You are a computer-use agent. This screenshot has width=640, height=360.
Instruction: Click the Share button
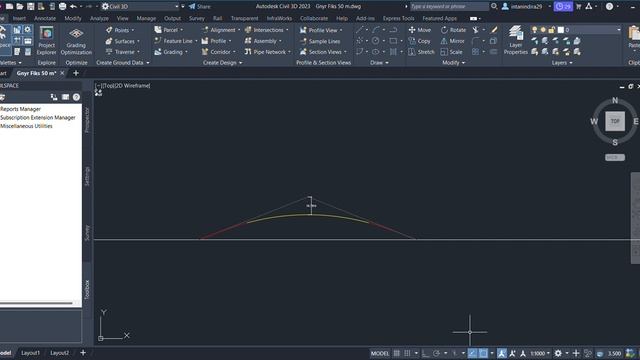200,7
